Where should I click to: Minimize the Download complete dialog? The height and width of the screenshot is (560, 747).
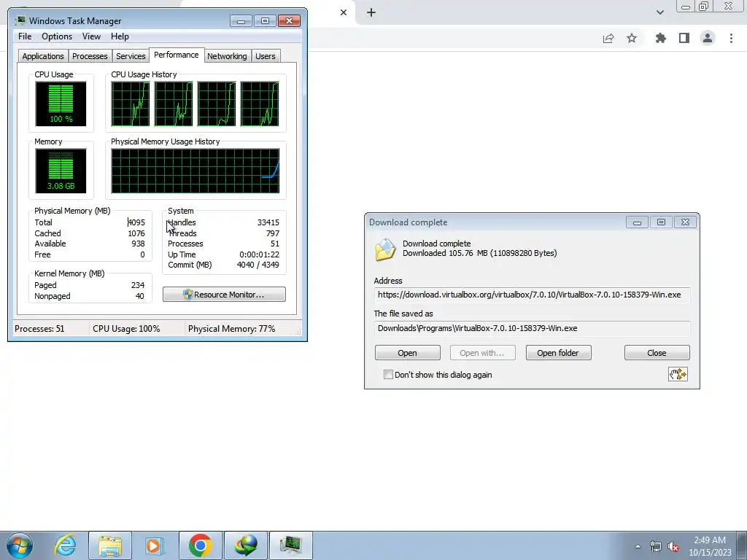tap(637, 222)
